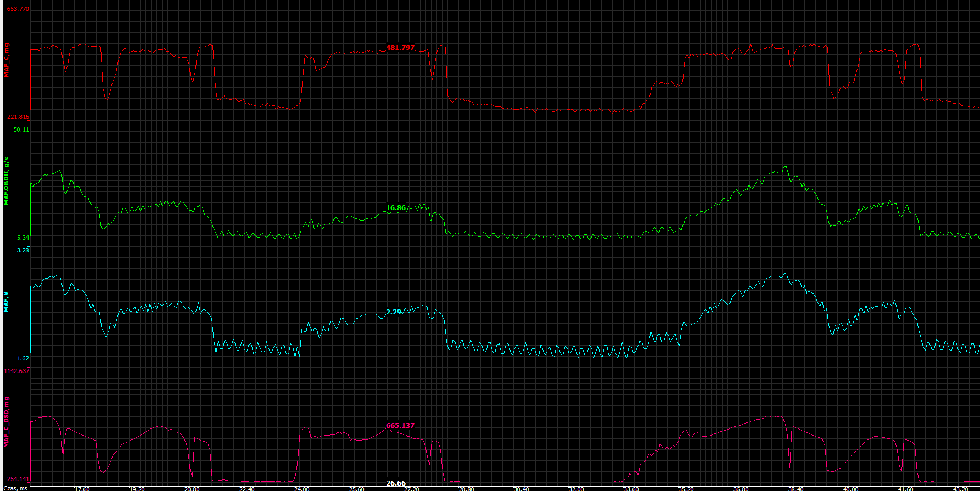
Task: Click the 40.00 tick on time axis
Action: pyautogui.click(x=850, y=488)
